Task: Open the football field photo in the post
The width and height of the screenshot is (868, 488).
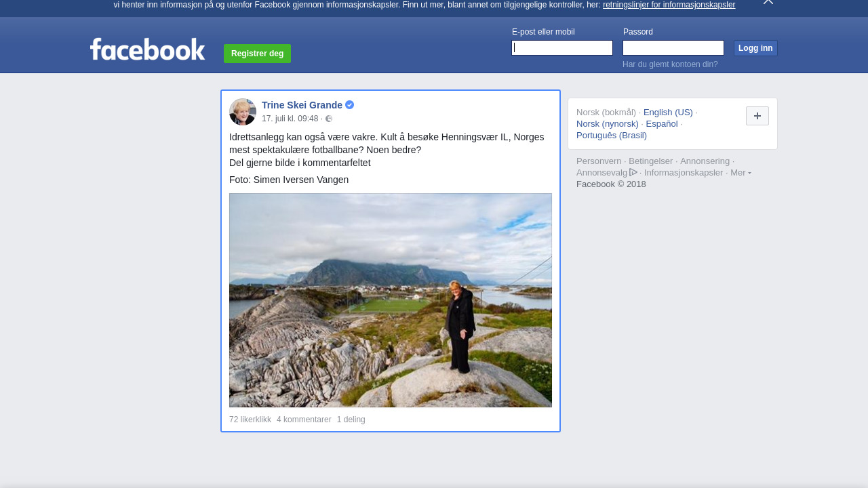Action: tap(391, 300)
